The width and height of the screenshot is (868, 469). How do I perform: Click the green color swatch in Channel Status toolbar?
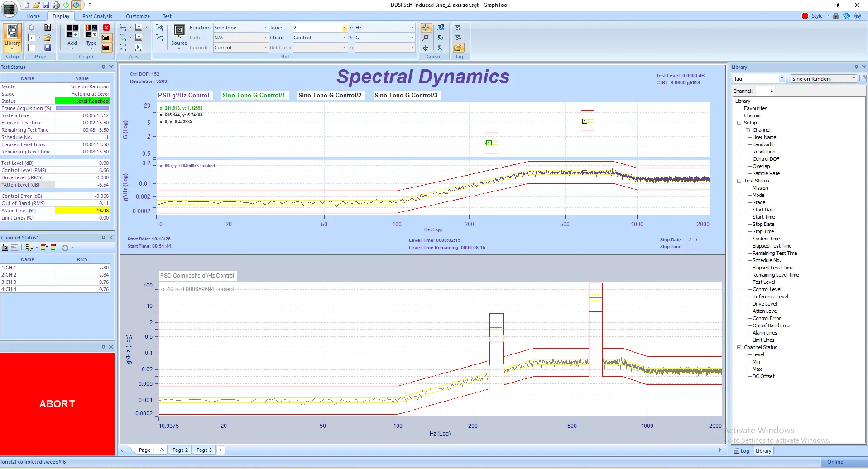click(x=44, y=247)
